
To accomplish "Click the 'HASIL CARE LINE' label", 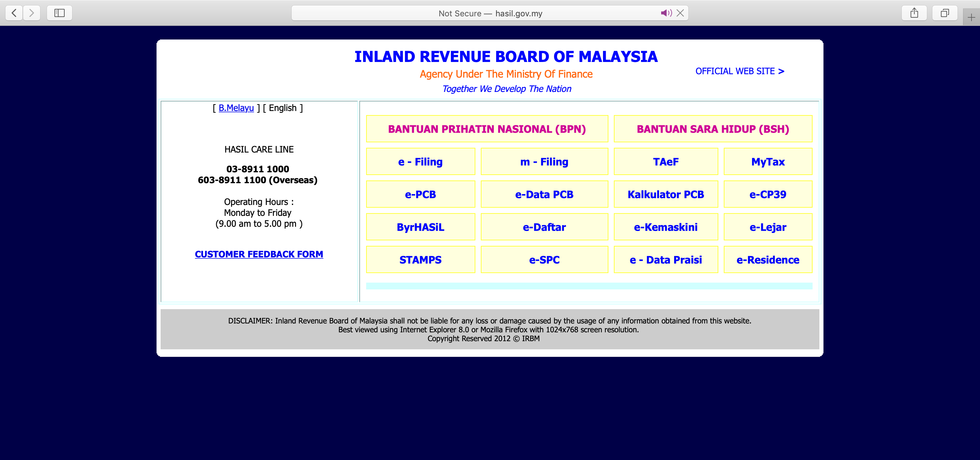I will (259, 149).
